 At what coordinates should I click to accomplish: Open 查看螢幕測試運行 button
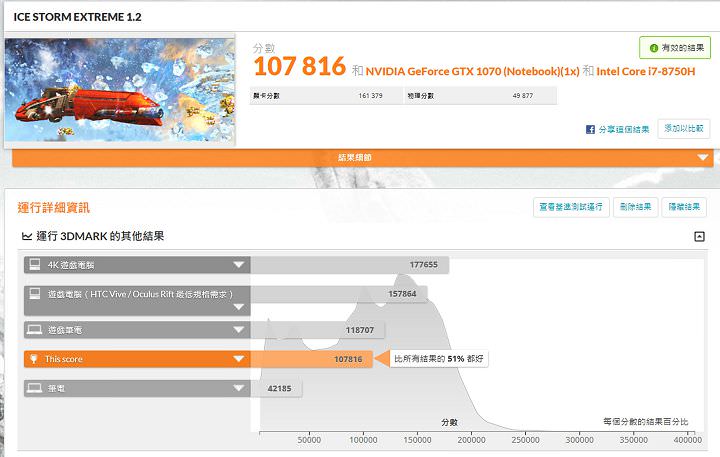coord(570,207)
